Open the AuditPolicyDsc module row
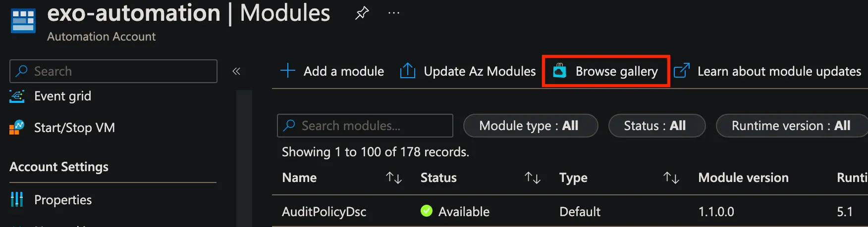The width and height of the screenshot is (868, 227). point(324,212)
